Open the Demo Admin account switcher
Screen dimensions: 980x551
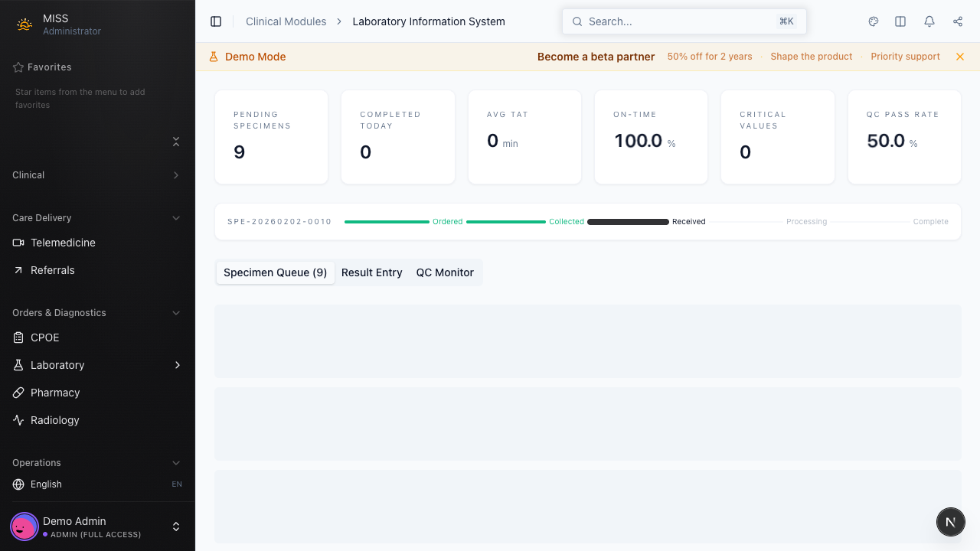tap(175, 527)
